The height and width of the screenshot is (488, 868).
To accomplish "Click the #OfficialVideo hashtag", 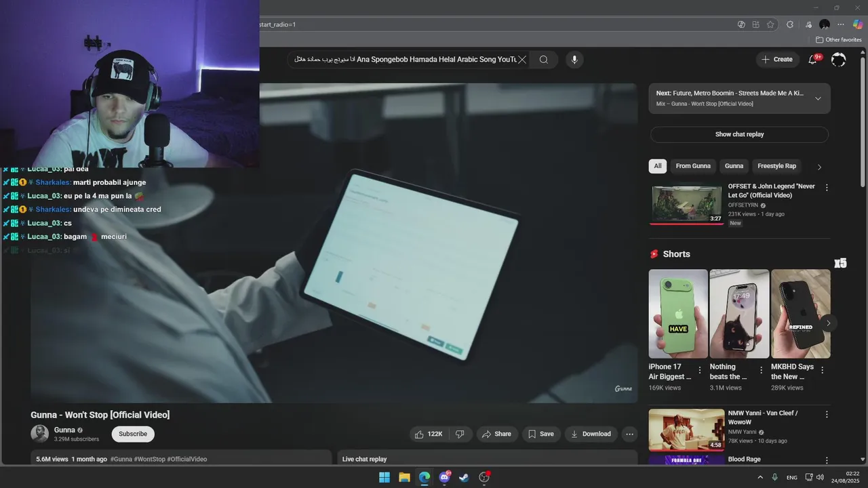I will 187,459.
